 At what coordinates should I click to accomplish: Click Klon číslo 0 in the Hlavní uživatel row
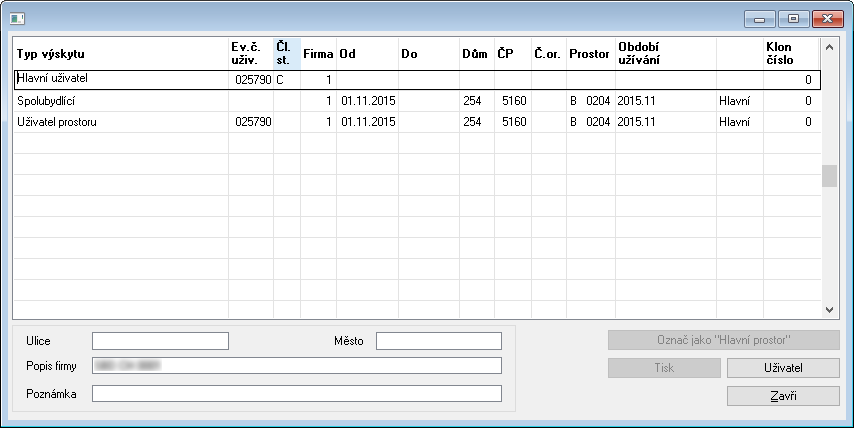[x=808, y=80]
